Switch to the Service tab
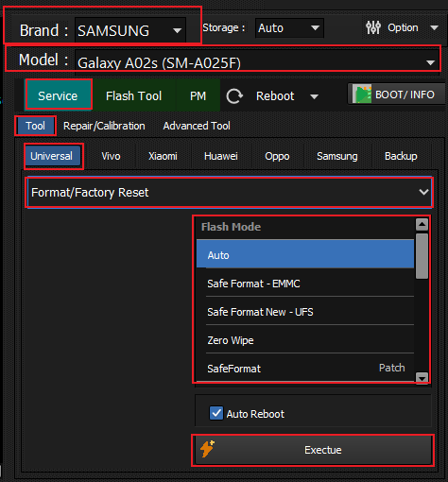The width and height of the screenshot is (448, 482). [58, 95]
